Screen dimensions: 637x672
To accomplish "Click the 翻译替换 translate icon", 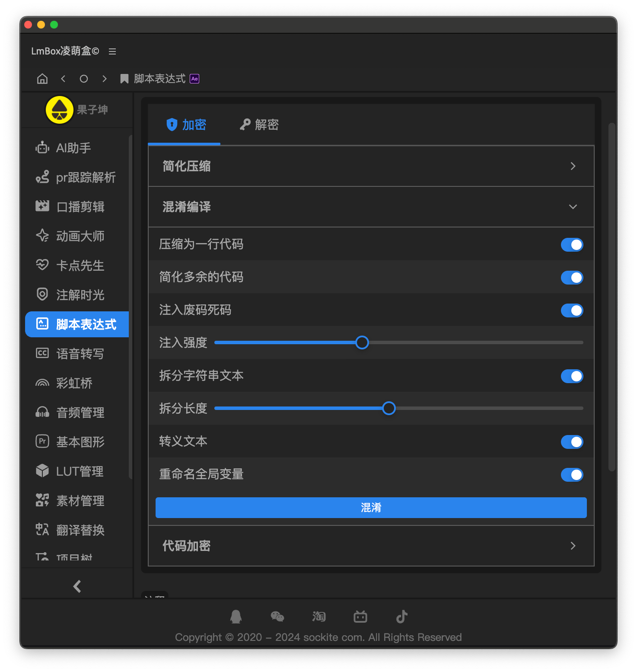I will click(42, 529).
